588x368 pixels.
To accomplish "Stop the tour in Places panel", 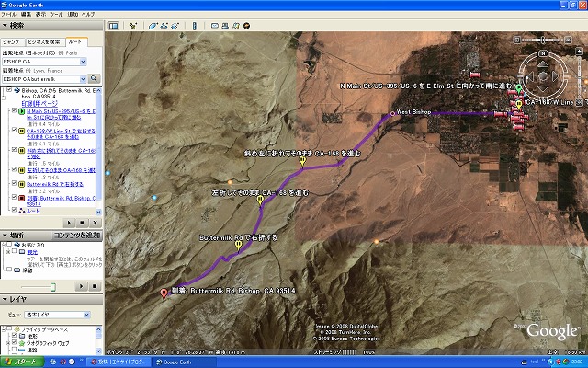I will [x=95, y=286].
